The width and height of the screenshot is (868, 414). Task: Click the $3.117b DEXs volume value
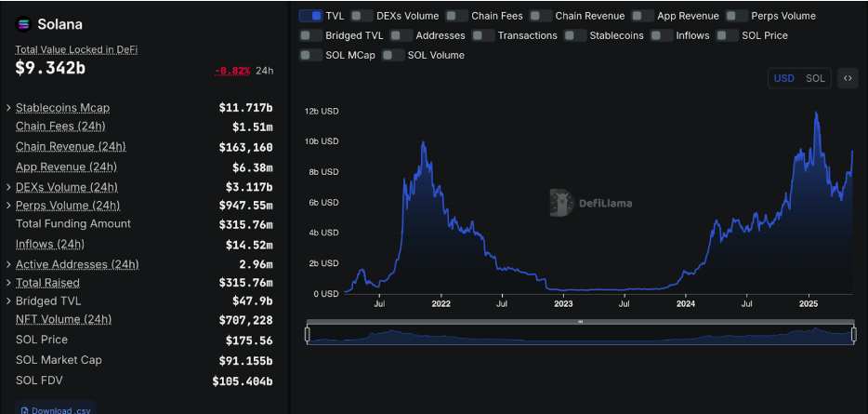tap(249, 187)
